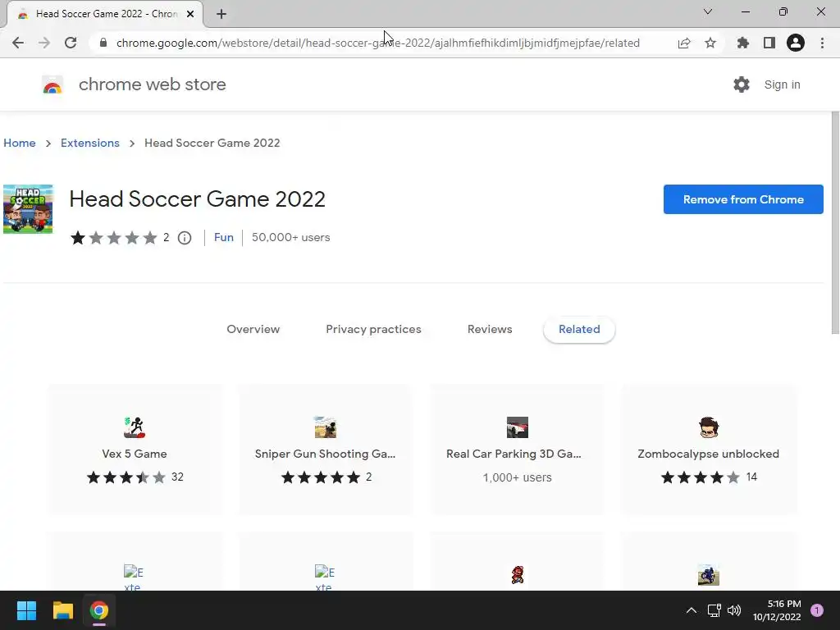Open Web Store settings gear
840x630 pixels.
(742, 84)
